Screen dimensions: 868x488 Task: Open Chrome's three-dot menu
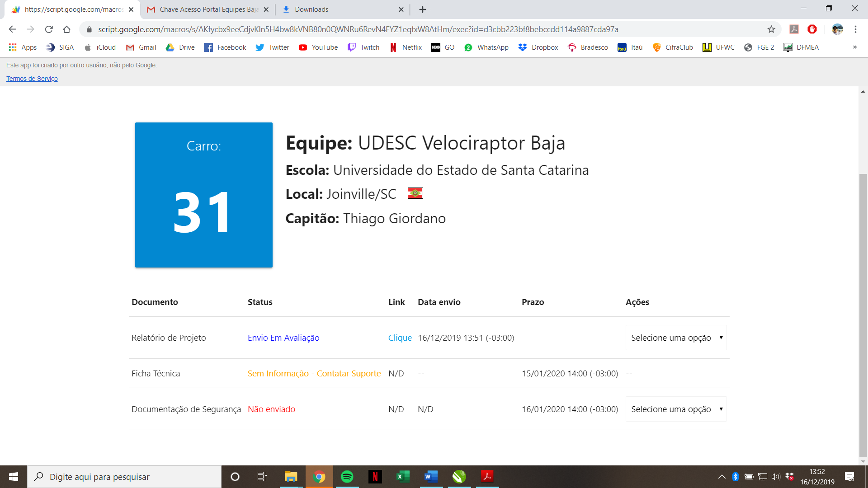click(x=855, y=29)
